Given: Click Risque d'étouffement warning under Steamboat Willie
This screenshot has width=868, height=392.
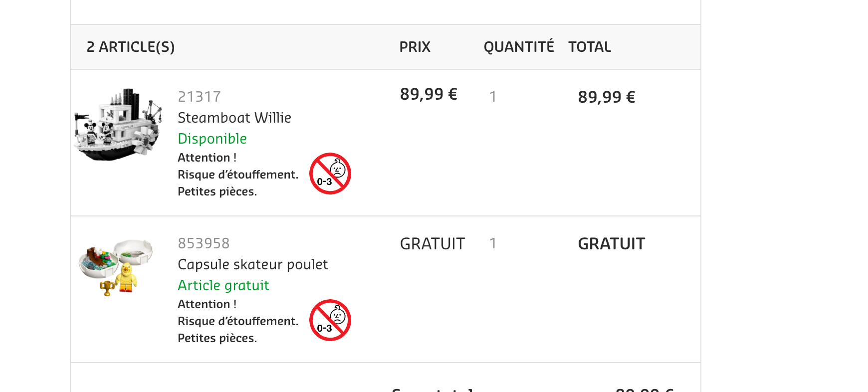Looking at the screenshot, I should coord(237,175).
